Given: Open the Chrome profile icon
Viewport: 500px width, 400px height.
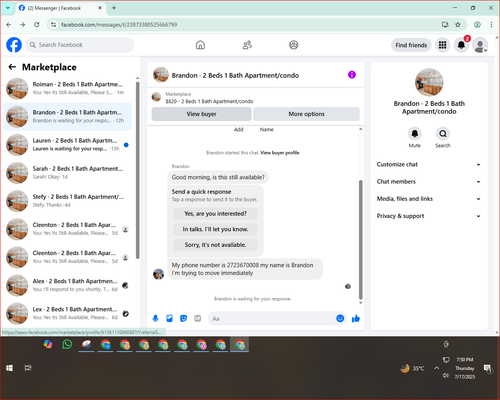Looking at the screenshot, I should click(477, 25).
